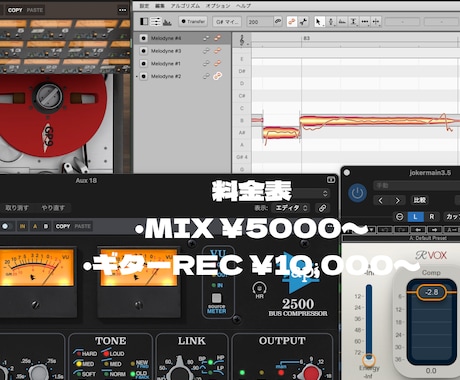
Task: Select the LOUD thrust option under TONE
Action: (113, 353)
